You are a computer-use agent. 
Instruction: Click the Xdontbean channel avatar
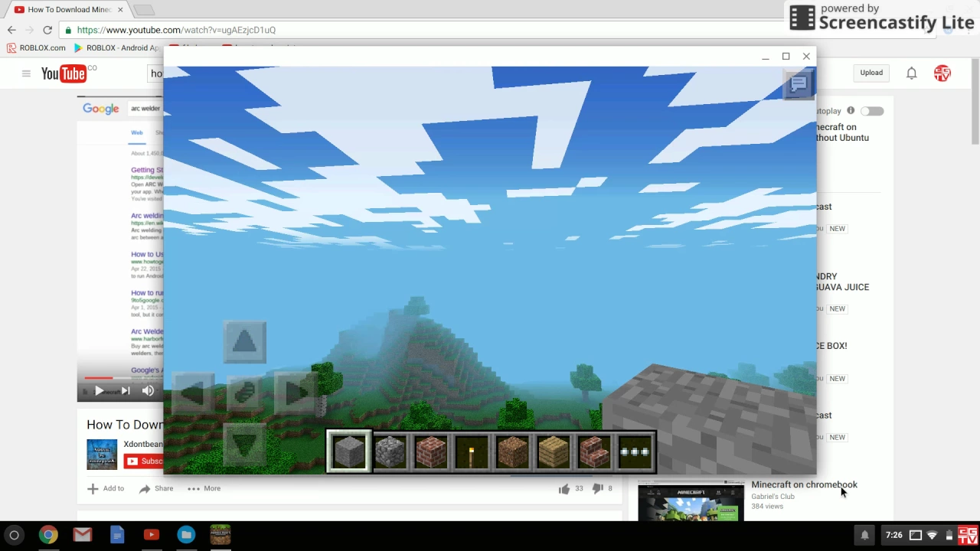[x=102, y=454]
